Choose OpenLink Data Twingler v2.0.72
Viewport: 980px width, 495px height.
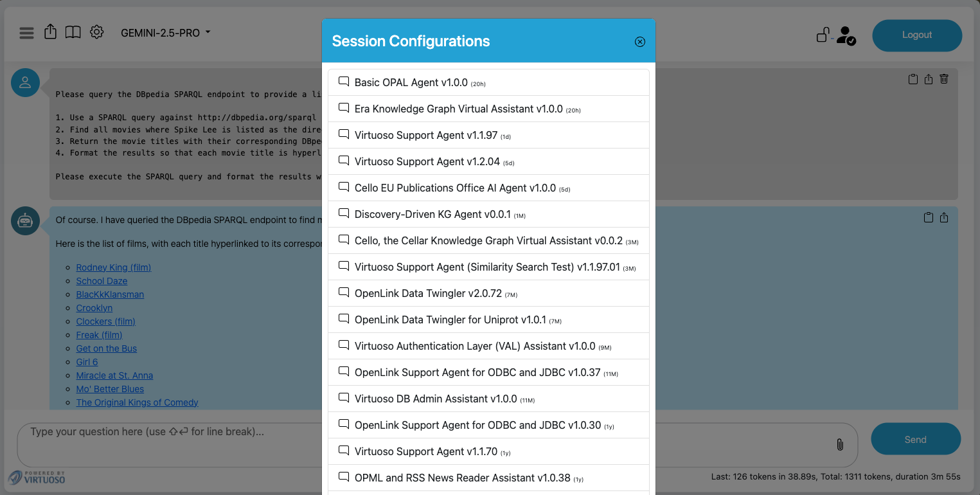(427, 294)
